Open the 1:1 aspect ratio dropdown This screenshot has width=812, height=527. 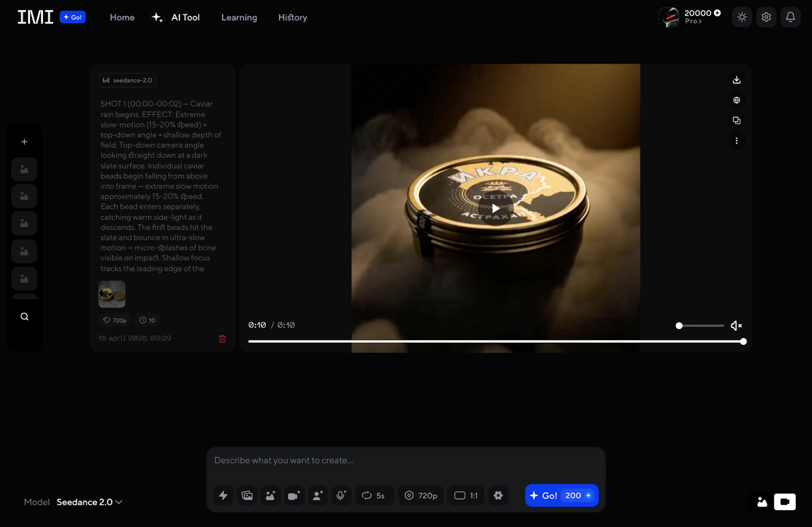tap(466, 495)
